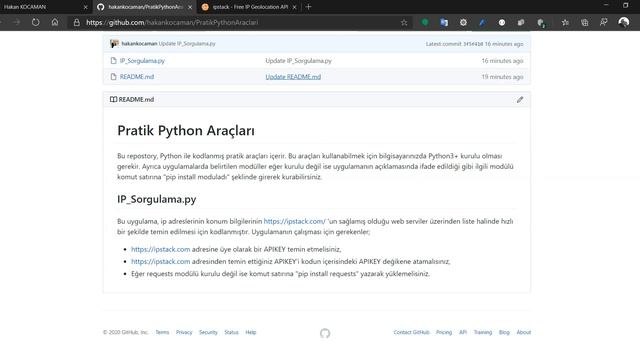Image resolution: width=640 pixels, height=360 pixels.
Task: Open the Favorites list icon
Action: (x=565, y=22)
